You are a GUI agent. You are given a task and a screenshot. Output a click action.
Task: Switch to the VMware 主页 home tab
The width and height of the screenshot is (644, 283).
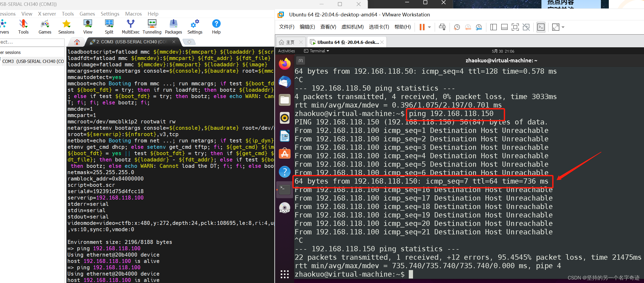tap(290, 42)
